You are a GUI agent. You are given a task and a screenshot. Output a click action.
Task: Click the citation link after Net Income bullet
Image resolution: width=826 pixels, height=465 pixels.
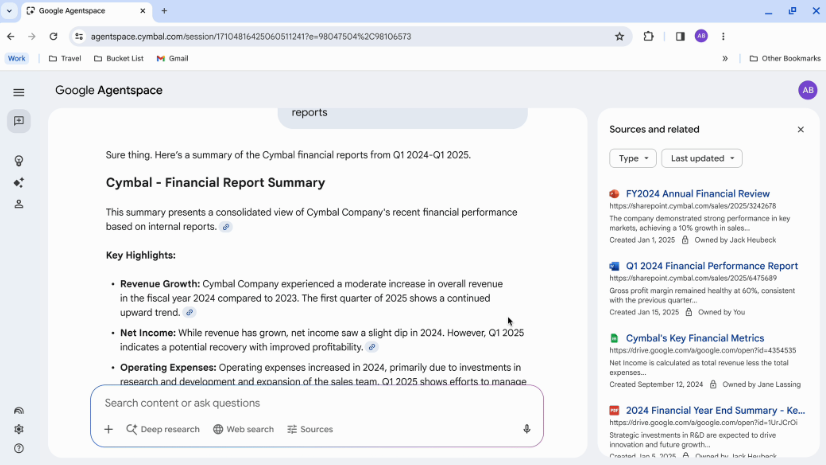pyautogui.click(x=372, y=347)
